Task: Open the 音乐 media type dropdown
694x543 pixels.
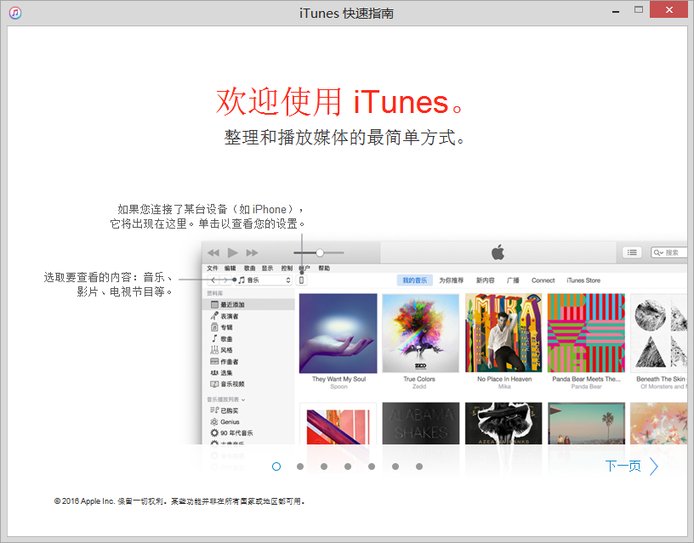Action: click(x=265, y=280)
